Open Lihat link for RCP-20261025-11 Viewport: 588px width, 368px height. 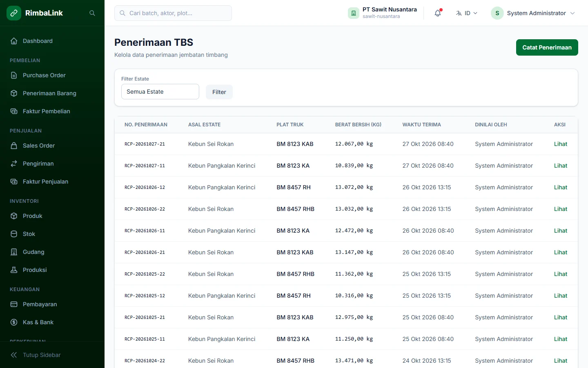pyautogui.click(x=561, y=339)
